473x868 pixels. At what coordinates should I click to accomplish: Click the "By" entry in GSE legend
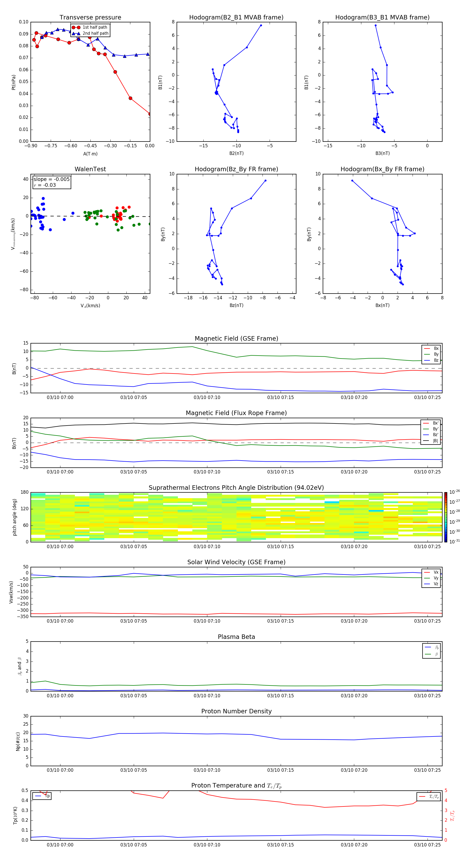pos(431,354)
